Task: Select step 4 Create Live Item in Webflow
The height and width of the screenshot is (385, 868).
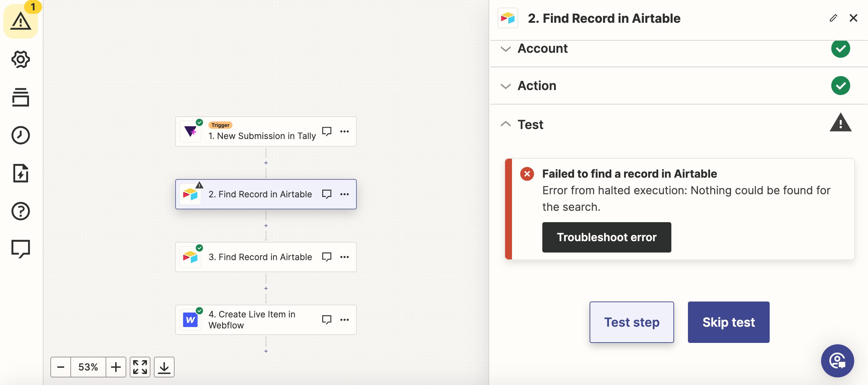Action: (x=266, y=320)
